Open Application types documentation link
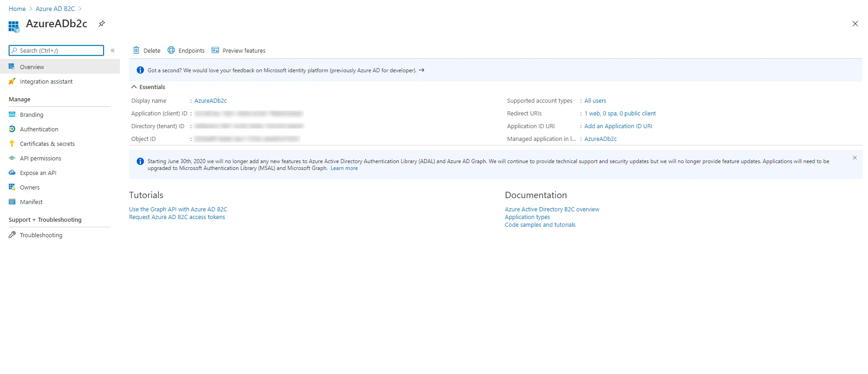 tap(527, 217)
